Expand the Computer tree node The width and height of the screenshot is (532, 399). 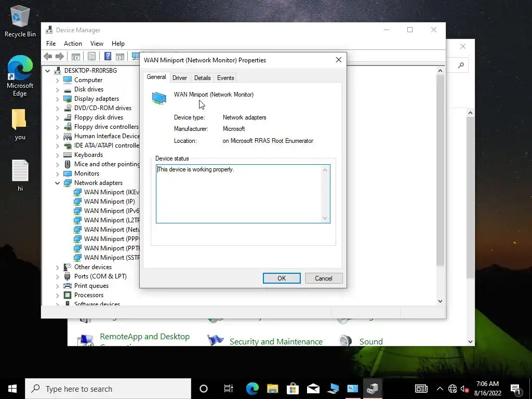57,80
